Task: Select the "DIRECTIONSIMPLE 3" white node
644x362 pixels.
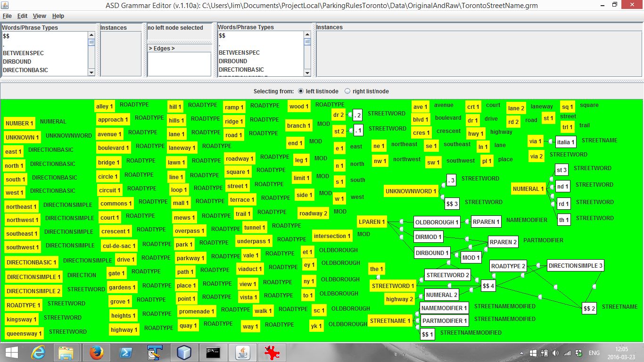Action: [576, 265]
